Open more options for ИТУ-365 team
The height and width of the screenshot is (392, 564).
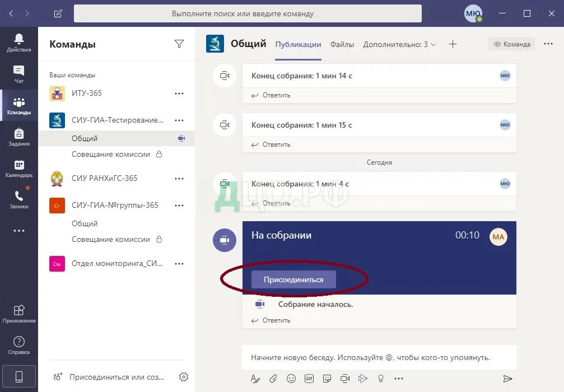click(x=179, y=94)
